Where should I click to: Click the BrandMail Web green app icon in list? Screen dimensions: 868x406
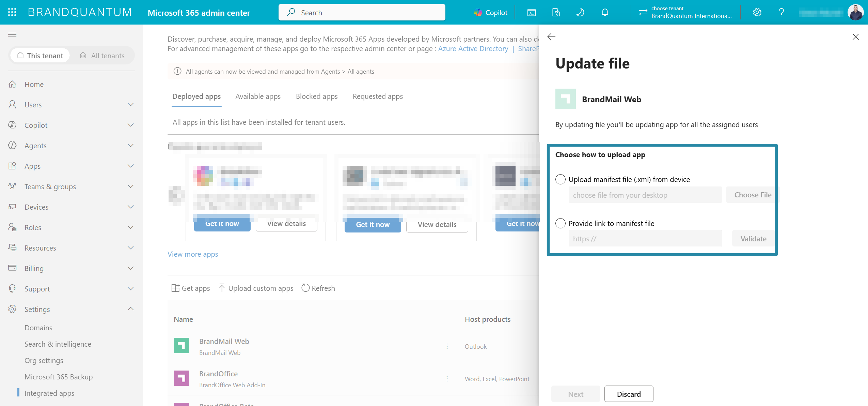(181, 346)
